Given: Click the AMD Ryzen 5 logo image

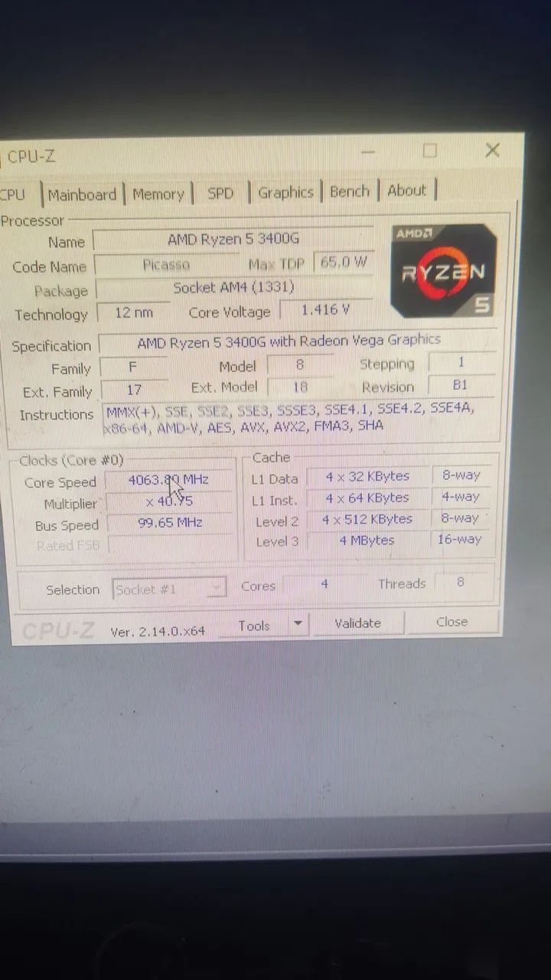Looking at the screenshot, I should click(x=443, y=270).
